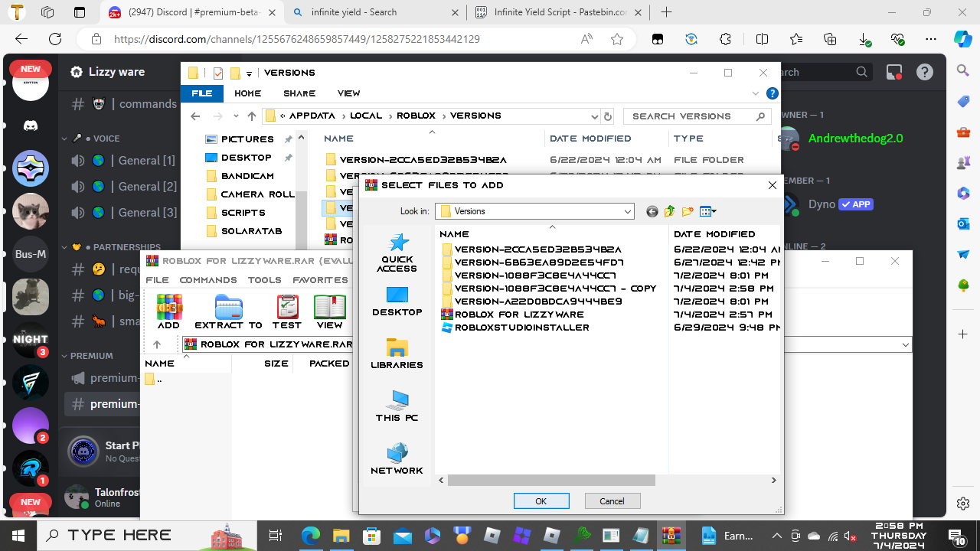Select Scripts folder in Explorer navigation pane
The height and width of the screenshot is (551, 980).
243,213
